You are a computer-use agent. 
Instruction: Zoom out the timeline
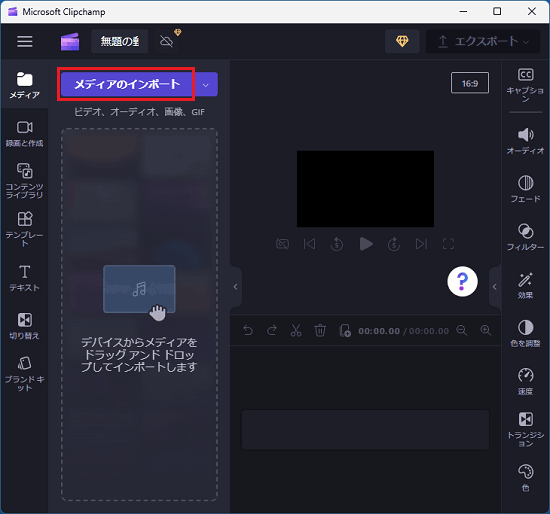click(x=462, y=331)
